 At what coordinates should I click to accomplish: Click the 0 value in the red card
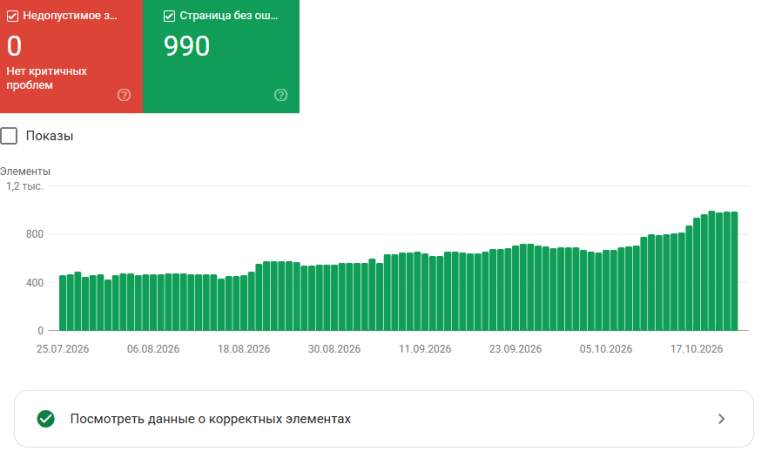(x=14, y=47)
